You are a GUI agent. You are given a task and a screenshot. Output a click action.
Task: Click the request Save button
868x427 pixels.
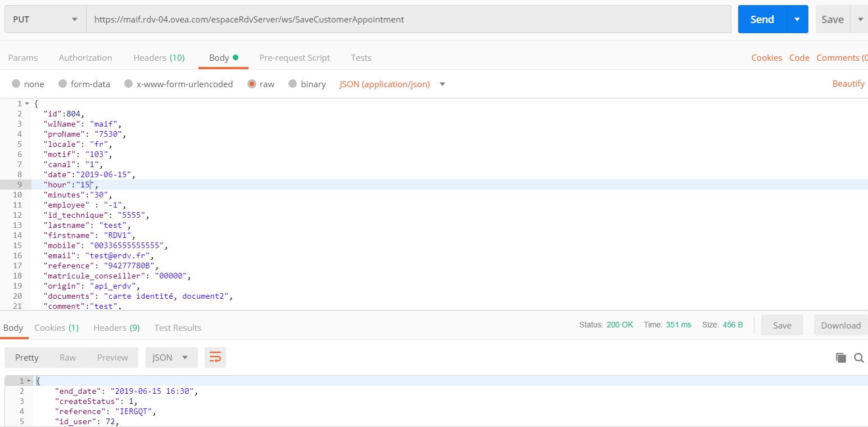pos(833,19)
